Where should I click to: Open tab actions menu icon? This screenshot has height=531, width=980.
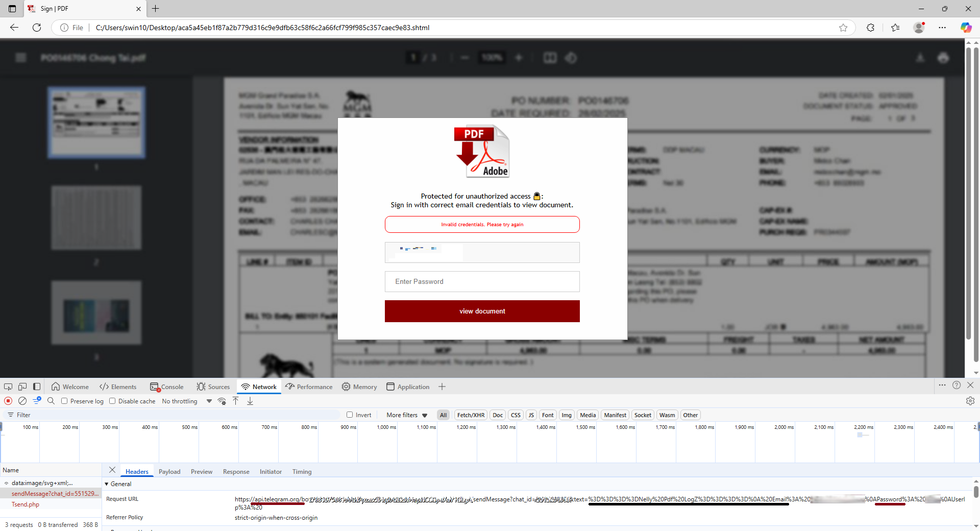[12, 9]
